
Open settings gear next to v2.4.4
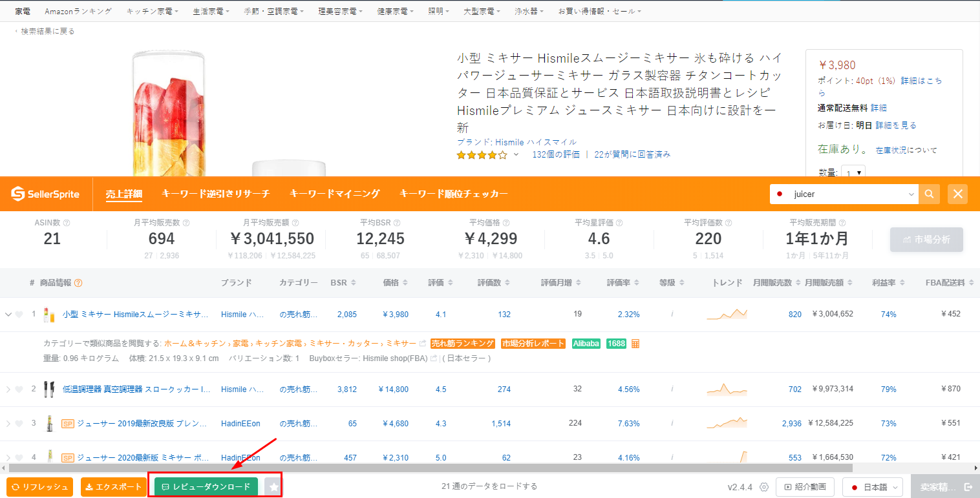[x=763, y=487]
